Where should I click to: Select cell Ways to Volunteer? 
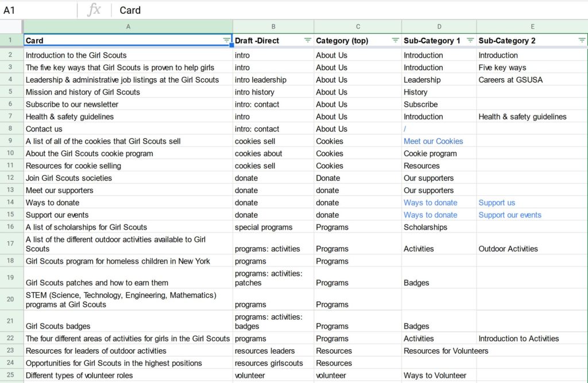tap(439, 375)
